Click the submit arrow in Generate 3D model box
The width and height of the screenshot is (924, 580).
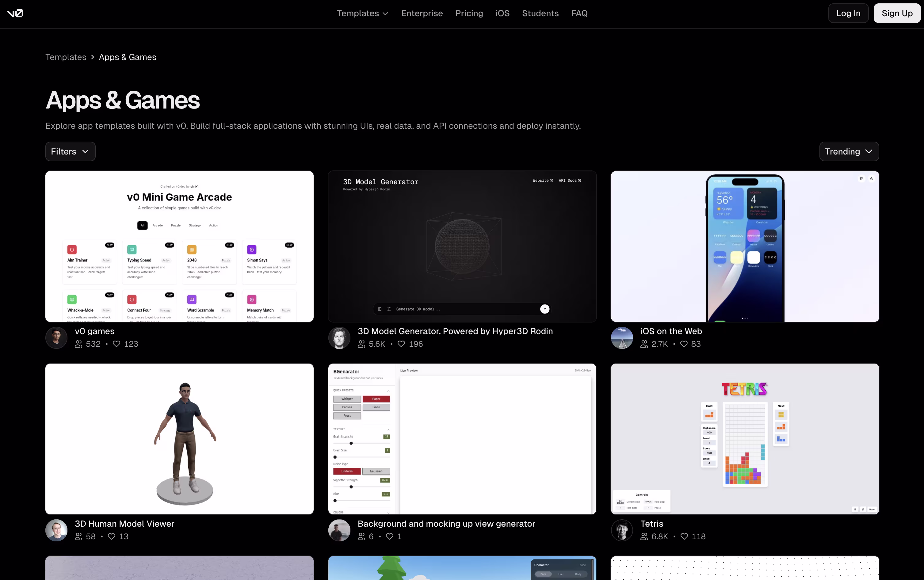pos(545,309)
